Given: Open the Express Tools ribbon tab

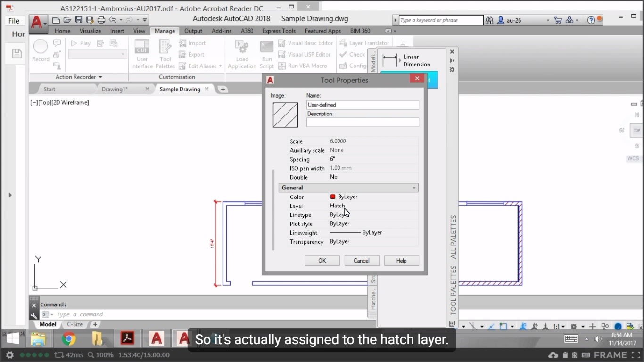Looking at the screenshot, I should 279,31.
